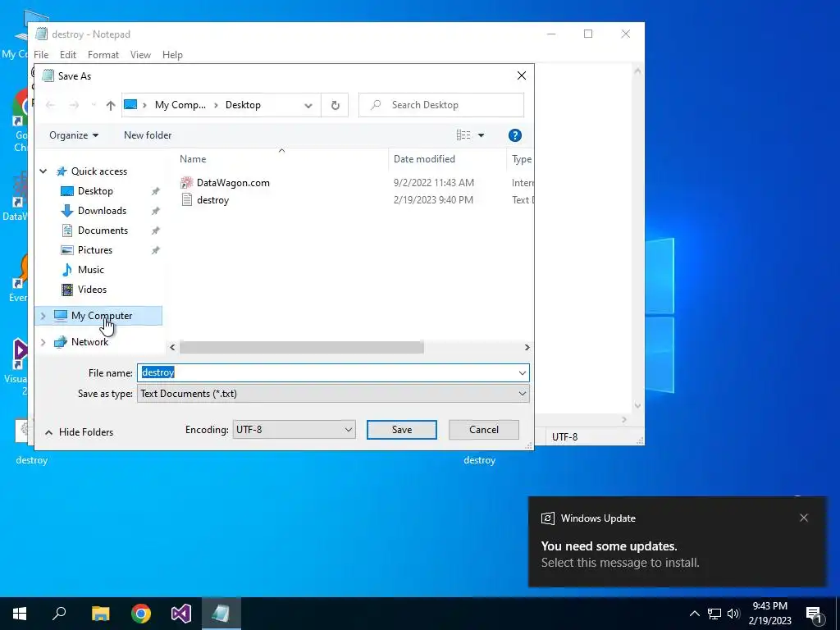Viewport: 840px width, 630px height.
Task: Click the Music note icon in sidebar
Action: pyautogui.click(x=67, y=269)
